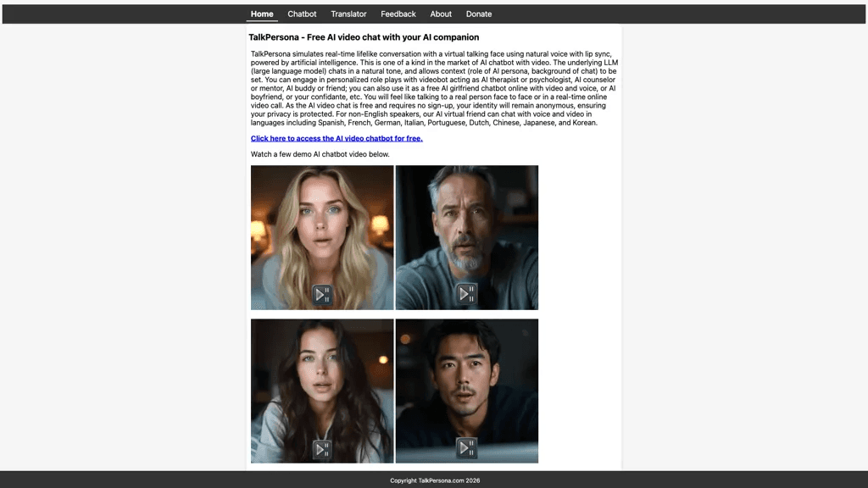Open the Home tab in navigation bar

262,14
